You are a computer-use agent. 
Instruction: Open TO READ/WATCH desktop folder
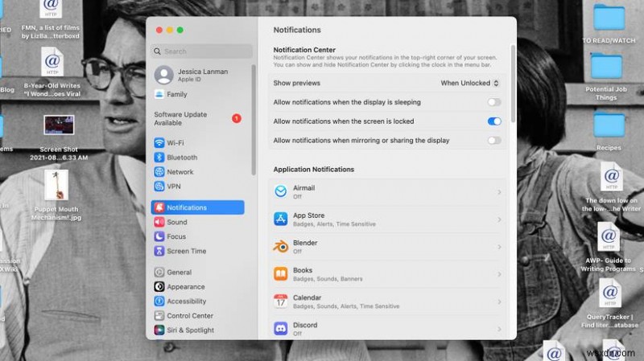click(x=609, y=17)
